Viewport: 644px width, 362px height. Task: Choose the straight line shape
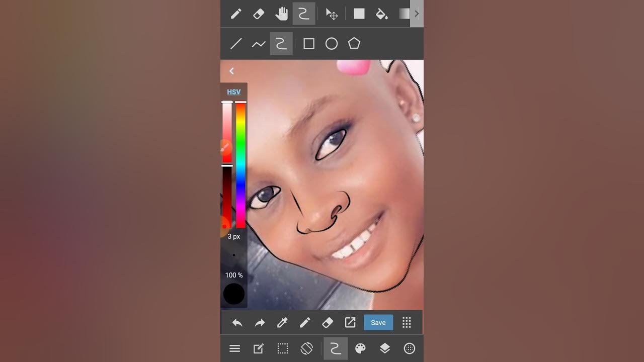(x=236, y=44)
